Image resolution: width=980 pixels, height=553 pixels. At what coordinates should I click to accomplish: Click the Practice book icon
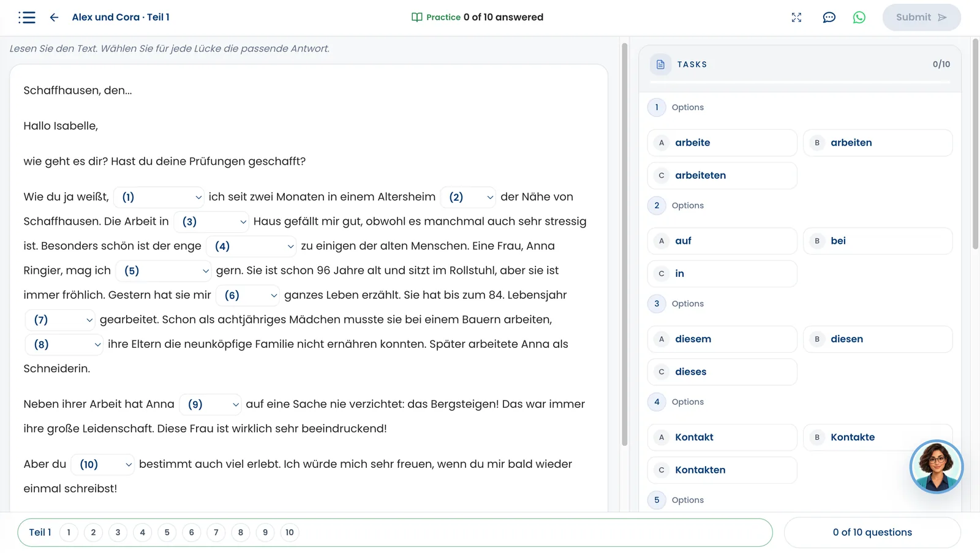coord(417,17)
